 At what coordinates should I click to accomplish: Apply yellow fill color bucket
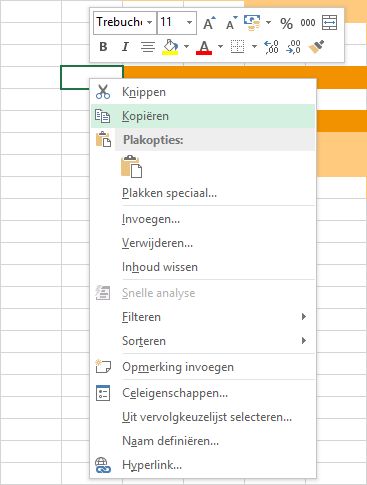tap(170, 47)
